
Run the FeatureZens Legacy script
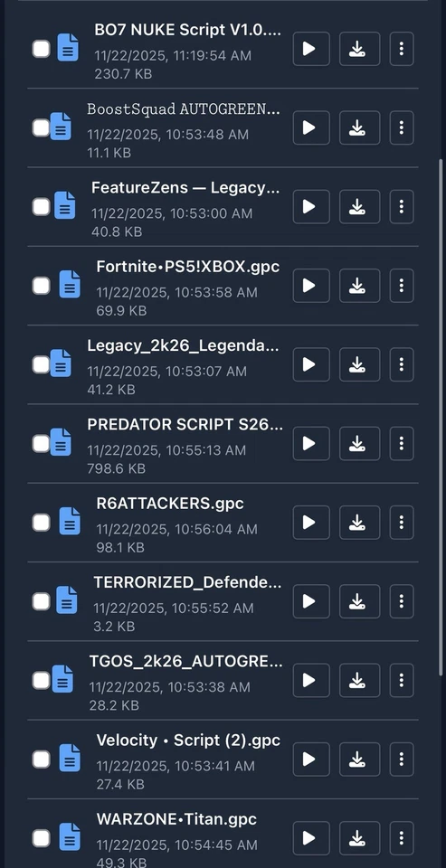click(x=311, y=207)
